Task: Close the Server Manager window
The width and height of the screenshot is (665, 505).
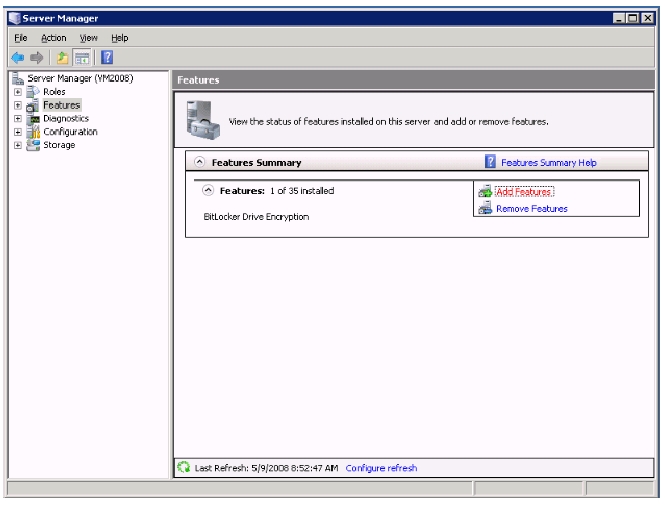Action: pyautogui.click(x=647, y=18)
